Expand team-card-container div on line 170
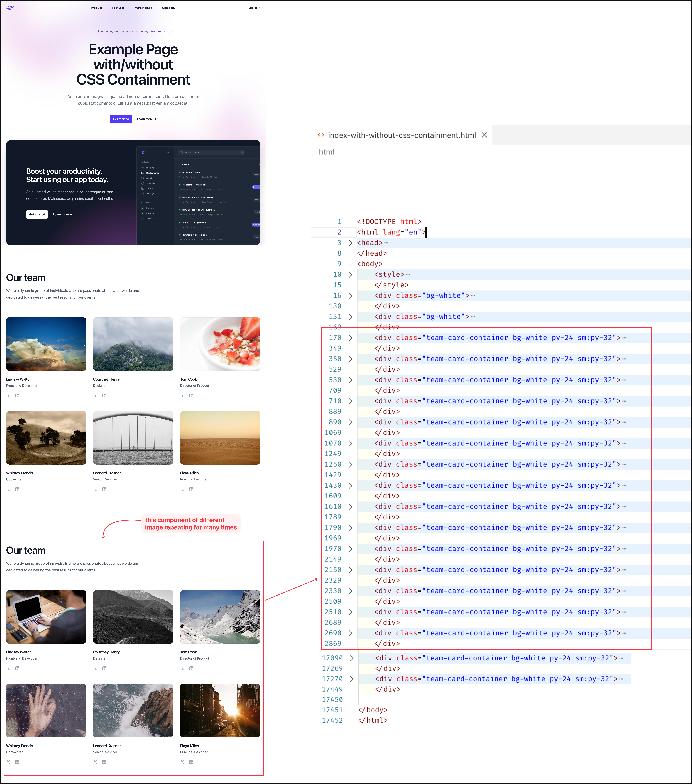Image resolution: width=692 pixels, height=784 pixels. point(350,338)
